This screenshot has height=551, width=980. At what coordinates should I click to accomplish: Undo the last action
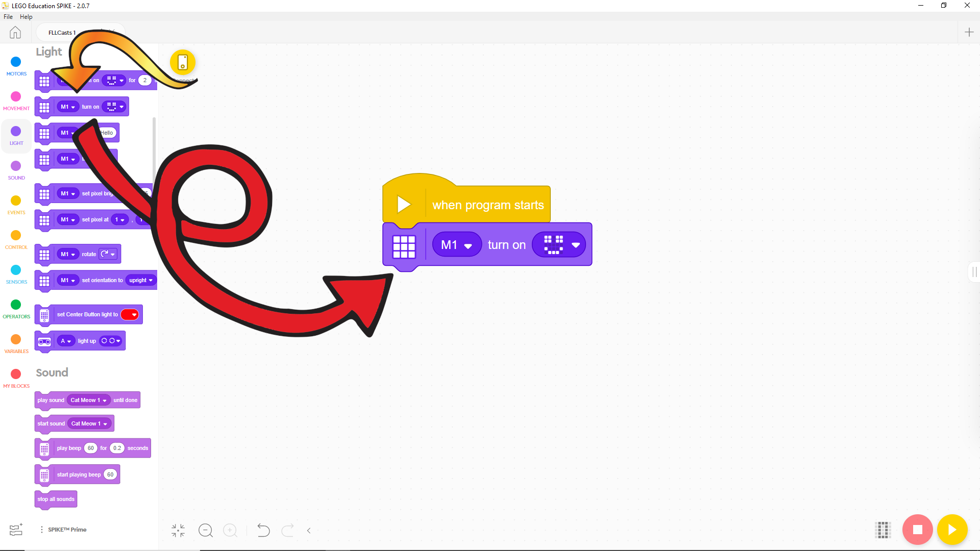click(x=263, y=531)
